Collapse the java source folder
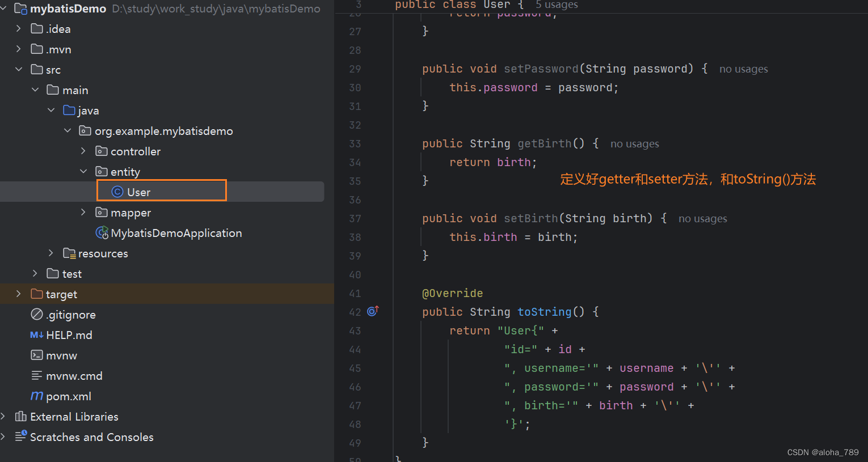The width and height of the screenshot is (868, 462). [x=51, y=110]
